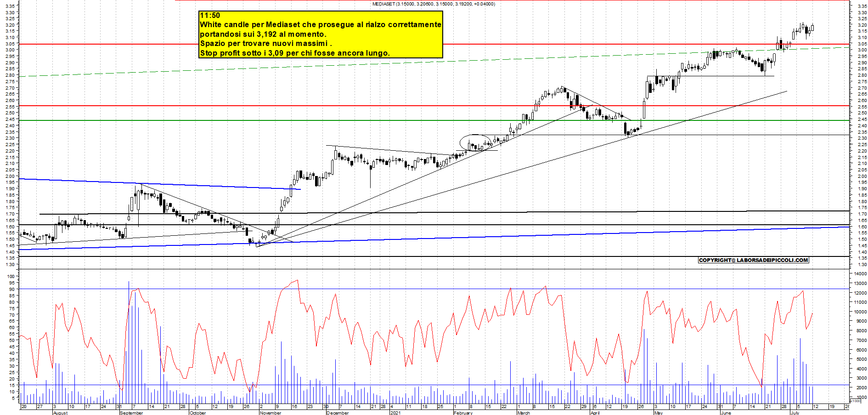Click the 'August' month label on time axis
Viewport: 868px width, 415px height.
tap(60, 413)
